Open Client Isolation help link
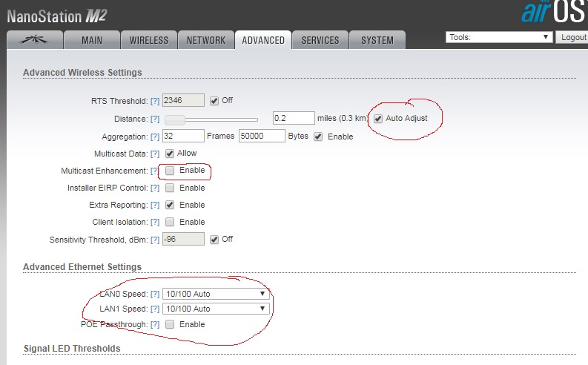 [155, 222]
